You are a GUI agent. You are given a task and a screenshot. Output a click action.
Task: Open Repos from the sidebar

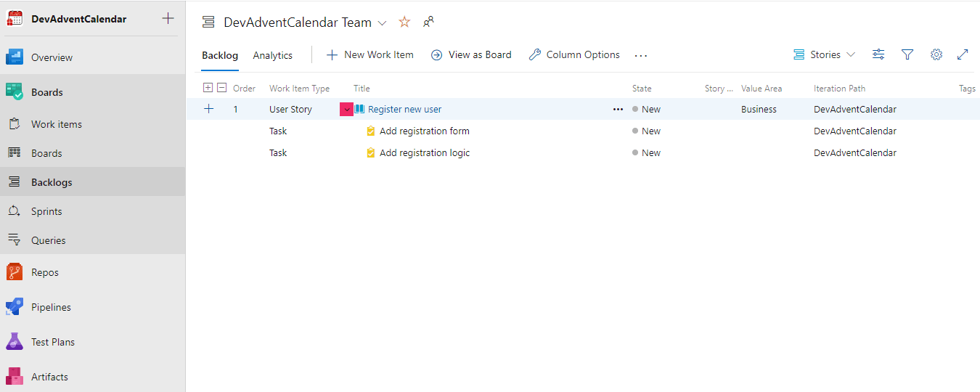44,272
